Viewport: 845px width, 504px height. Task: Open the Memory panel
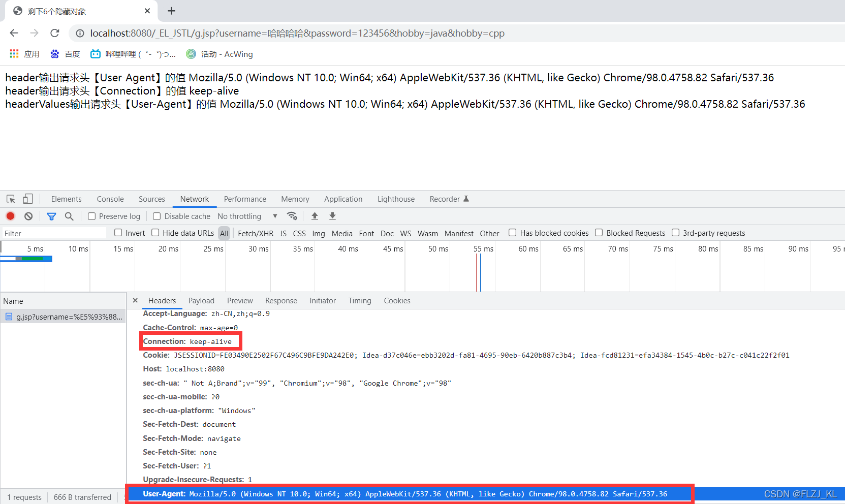[x=295, y=199]
